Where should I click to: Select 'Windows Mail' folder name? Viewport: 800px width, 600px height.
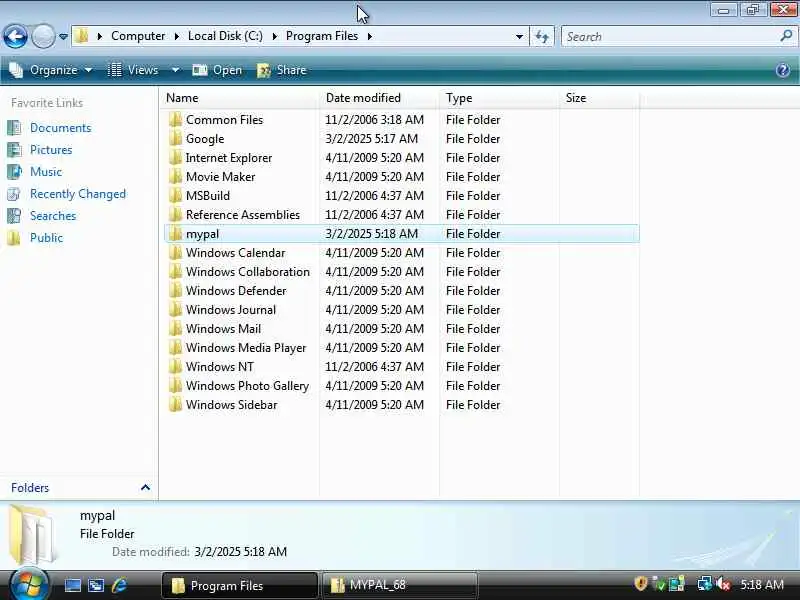tap(223, 329)
